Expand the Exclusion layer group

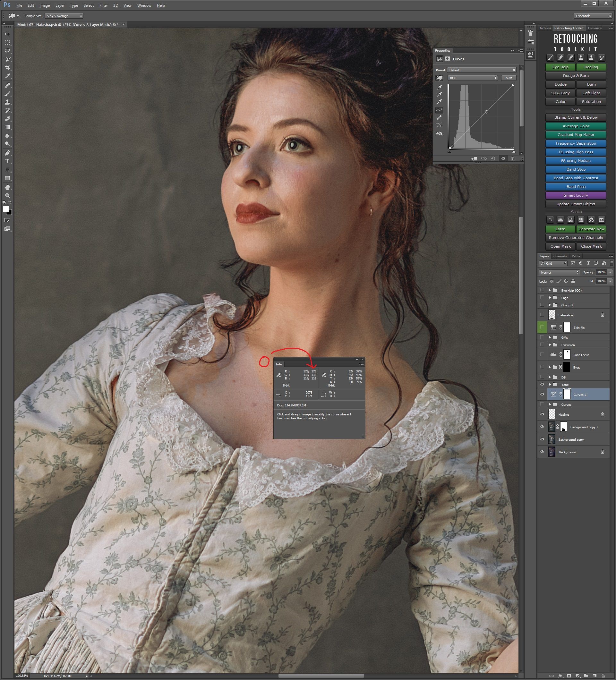(x=550, y=345)
